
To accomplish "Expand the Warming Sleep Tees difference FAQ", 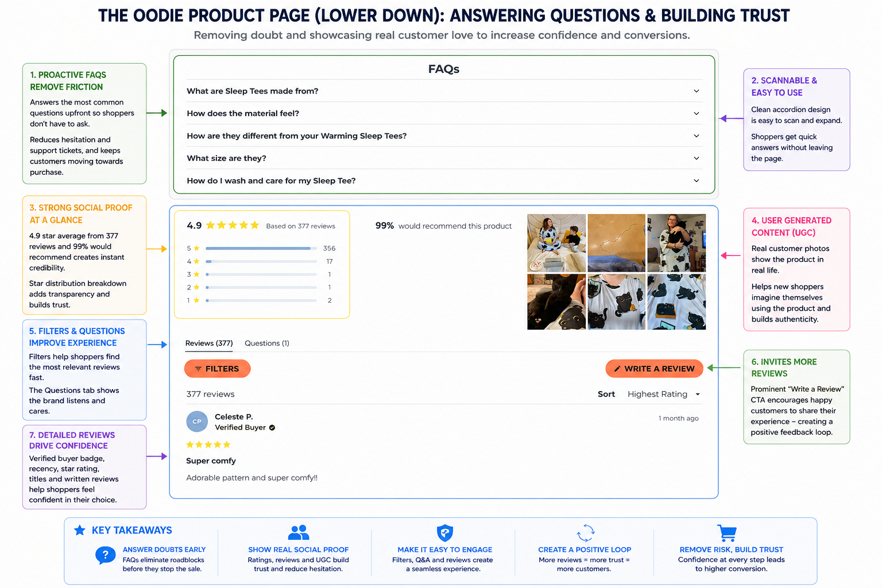I will click(x=444, y=136).
